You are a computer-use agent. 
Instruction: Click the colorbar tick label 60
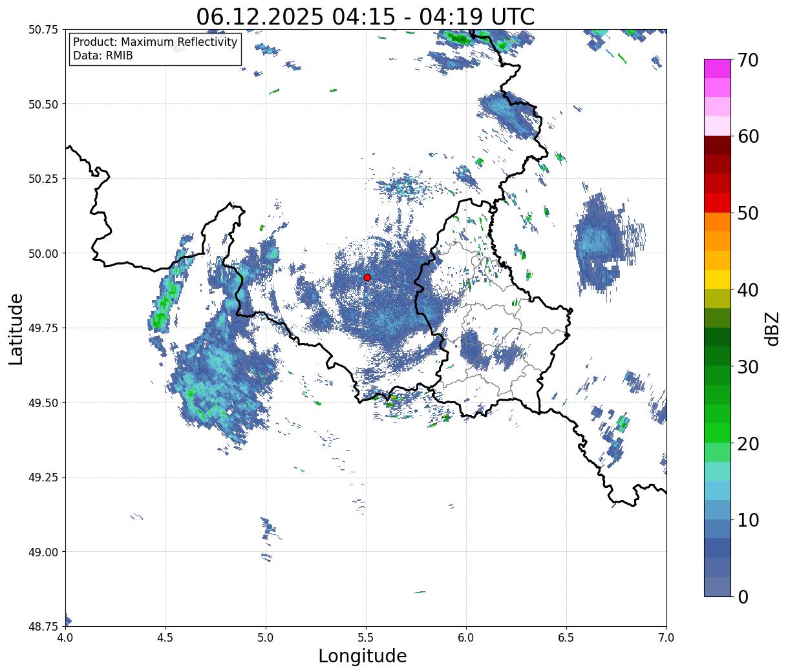(747, 136)
